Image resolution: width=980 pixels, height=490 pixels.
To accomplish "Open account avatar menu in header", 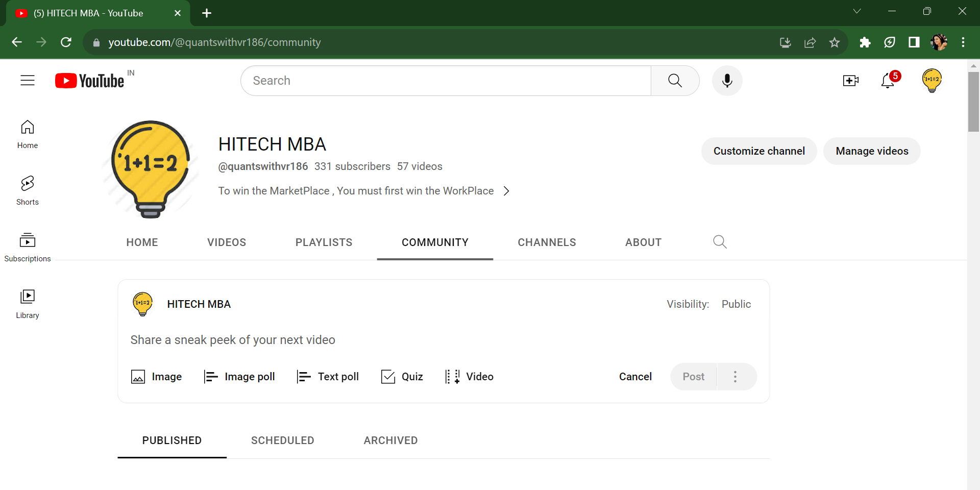I will coord(932,81).
